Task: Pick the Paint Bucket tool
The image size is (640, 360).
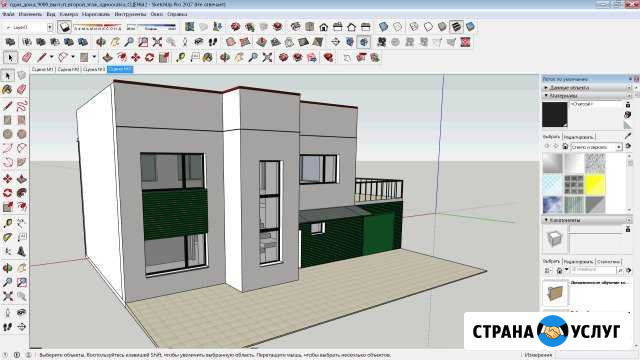Action: [x=7, y=89]
